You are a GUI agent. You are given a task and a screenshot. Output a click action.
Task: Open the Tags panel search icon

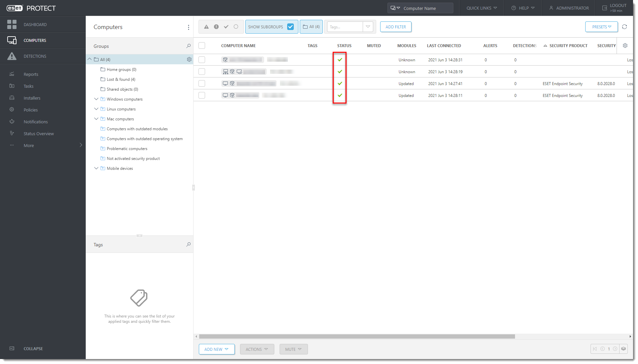(188, 244)
